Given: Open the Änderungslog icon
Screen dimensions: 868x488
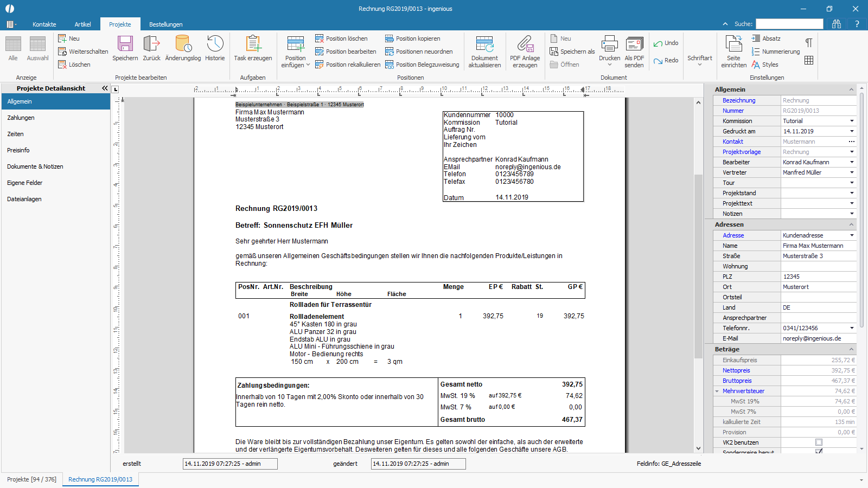Looking at the screenshot, I should (183, 44).
